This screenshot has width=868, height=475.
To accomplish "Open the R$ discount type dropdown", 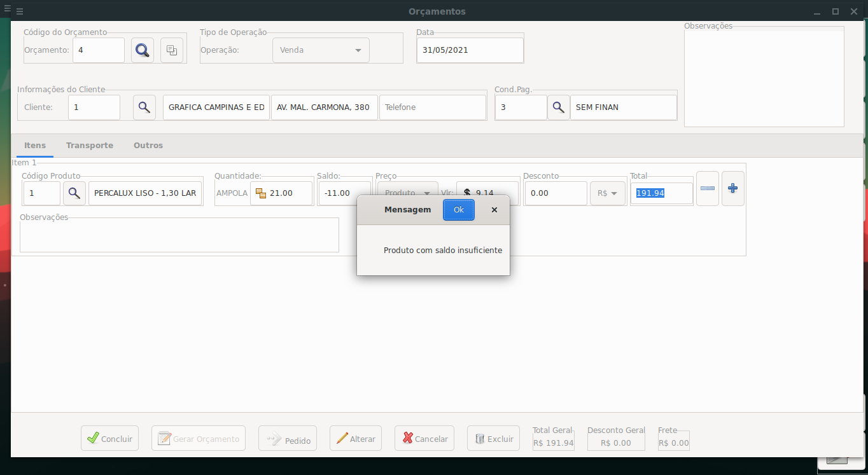I will 608,193.
